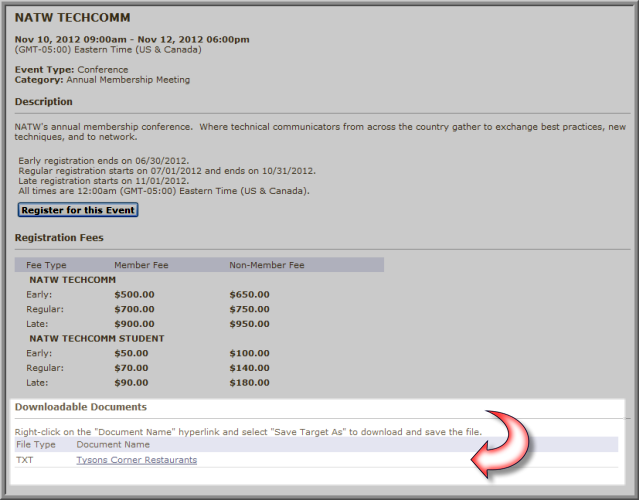Click the File Type column header
Viewport: 639px width, 500px height.
pyautogui.click(x=36, y=445)
